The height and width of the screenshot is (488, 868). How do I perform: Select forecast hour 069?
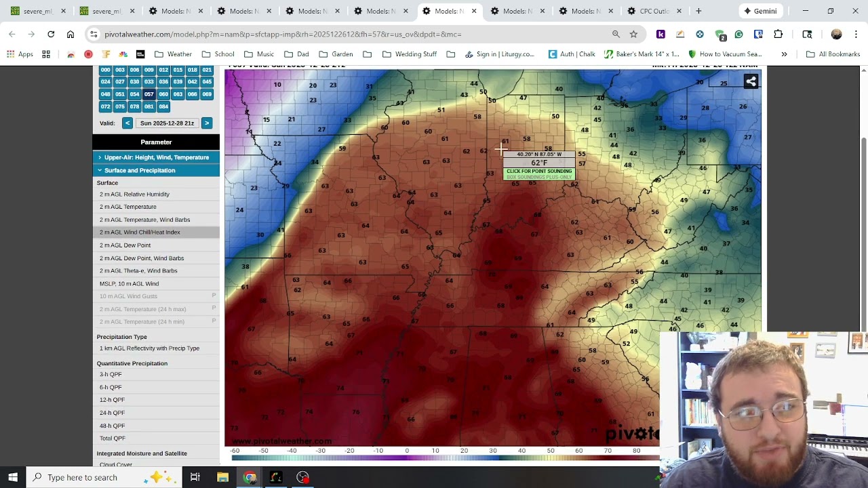coord(207,94)
